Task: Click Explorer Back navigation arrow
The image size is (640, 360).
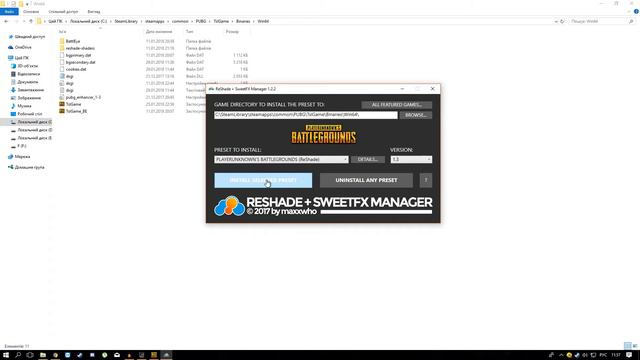Action: (6, 21)
